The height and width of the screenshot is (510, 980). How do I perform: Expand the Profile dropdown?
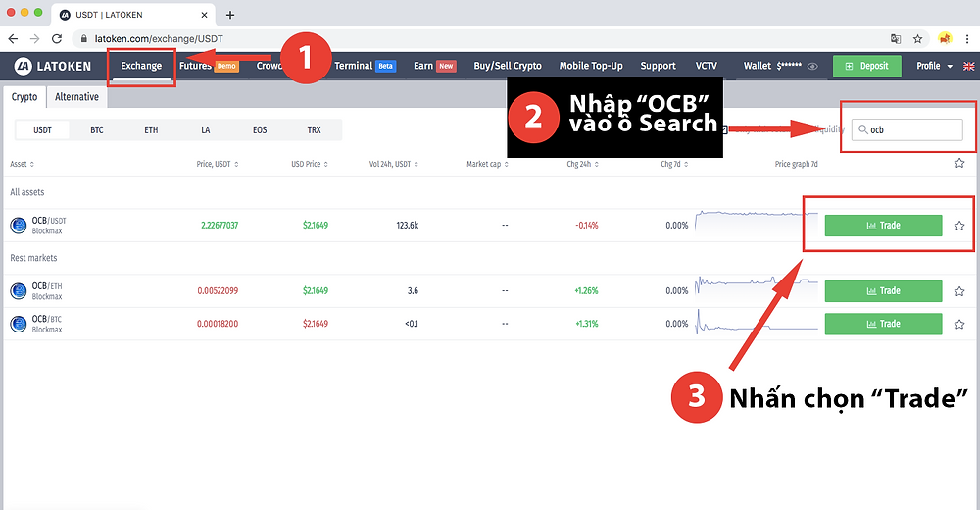pyautogui.click(x=934, y=66)
